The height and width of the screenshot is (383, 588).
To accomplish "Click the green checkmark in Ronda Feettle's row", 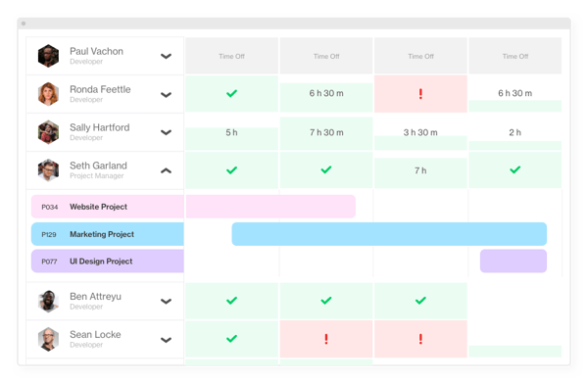I will click(231, 93).
